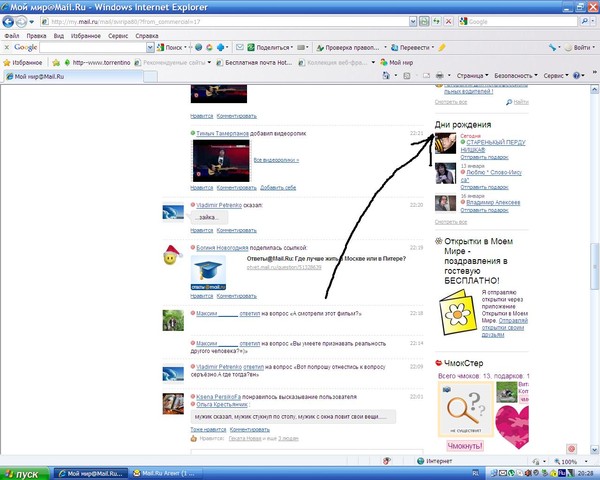This screenshot has width=600, height=480.
Task: Open the Избранное favorites star button
Action: [23, 62]
